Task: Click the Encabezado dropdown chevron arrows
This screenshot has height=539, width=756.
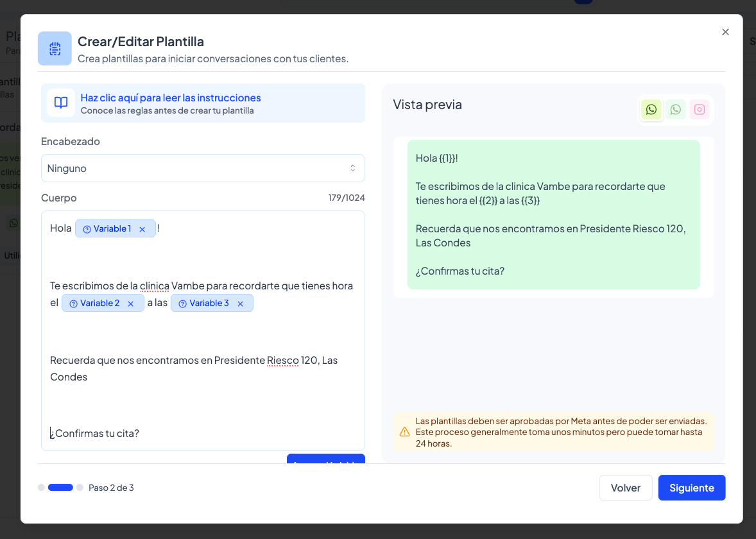Action: pyautogui.click(x=352, y=168)
